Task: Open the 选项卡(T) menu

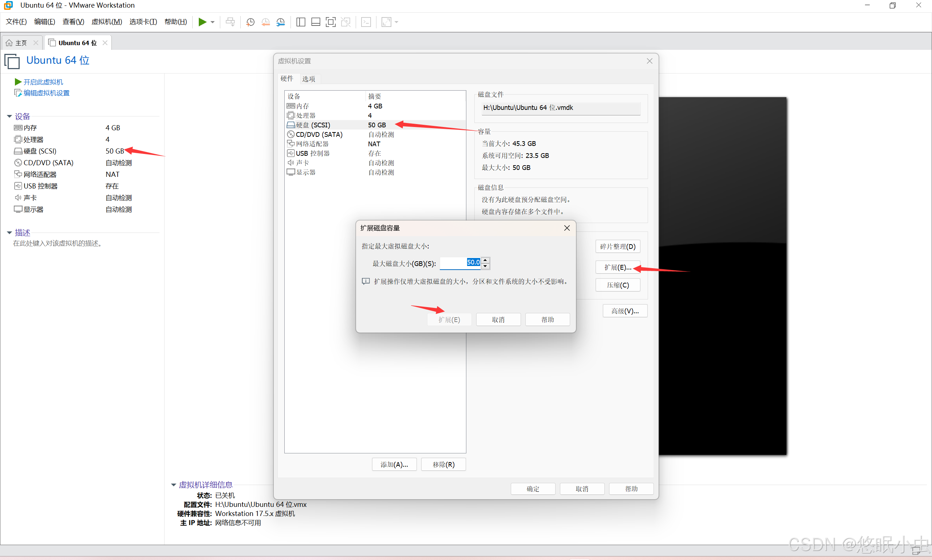Action: pos(143,22)
